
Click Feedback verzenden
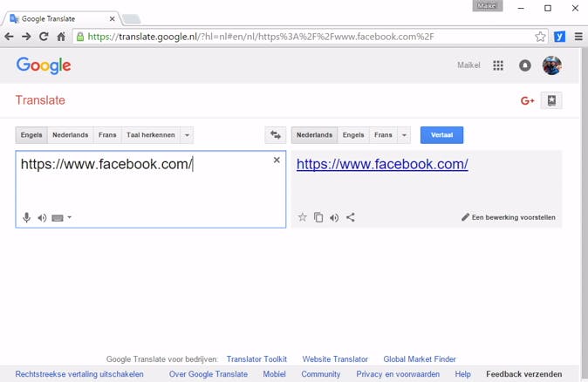coord(523,374)
